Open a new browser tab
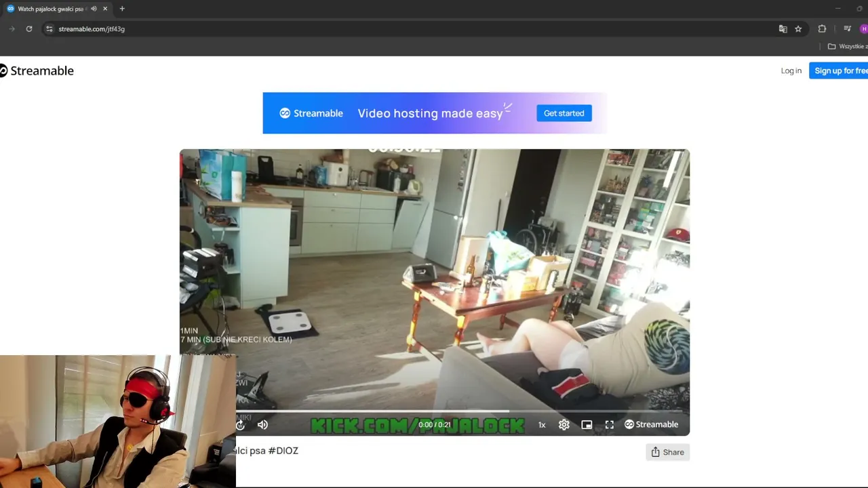 click(122, 9)
